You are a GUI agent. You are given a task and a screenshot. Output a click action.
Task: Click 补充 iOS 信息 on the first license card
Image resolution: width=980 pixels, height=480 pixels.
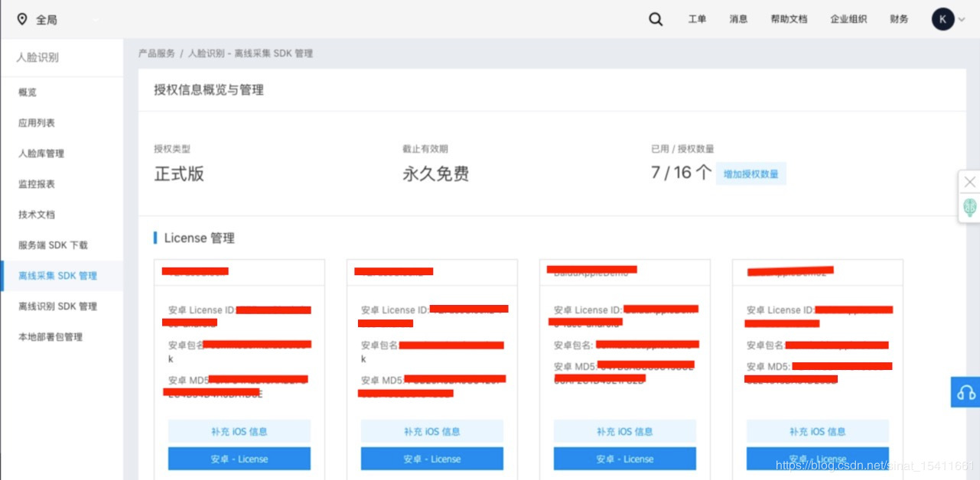[239, 430]
